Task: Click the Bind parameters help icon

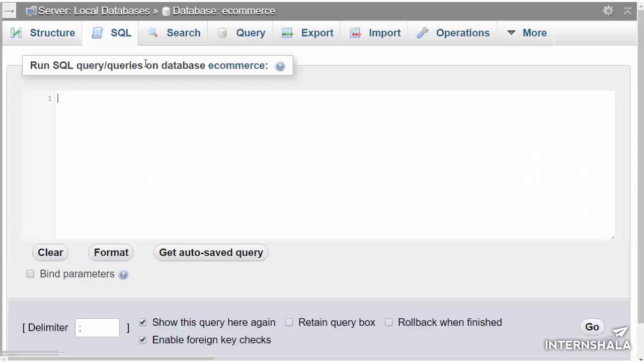Action: [x=123, y=275]
